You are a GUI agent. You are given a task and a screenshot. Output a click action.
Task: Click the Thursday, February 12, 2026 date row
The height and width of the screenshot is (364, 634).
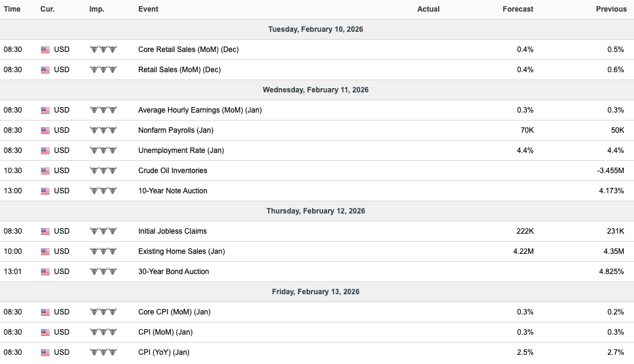[x=317, y=211]
